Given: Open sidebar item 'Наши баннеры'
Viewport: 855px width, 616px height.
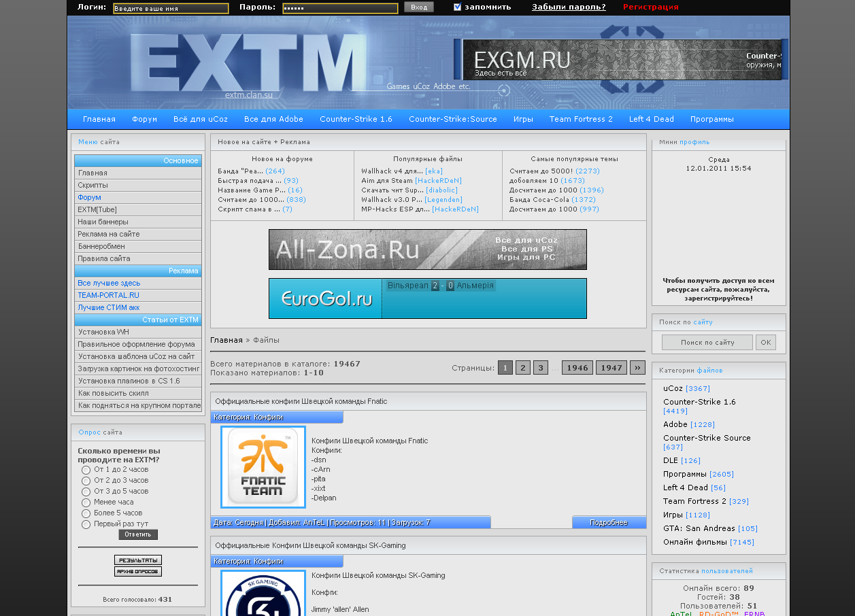Looking at the screenshot, I should (138, 222).
